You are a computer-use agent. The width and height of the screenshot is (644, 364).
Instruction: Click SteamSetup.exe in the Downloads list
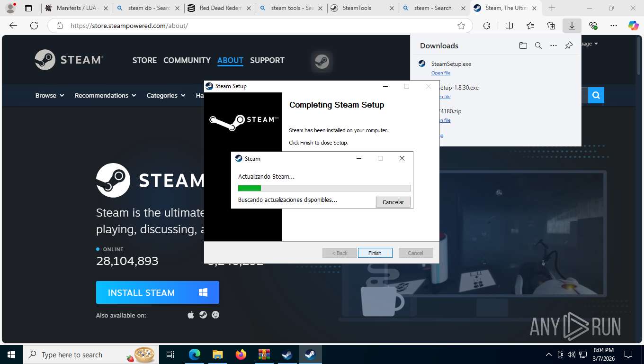click(451, 64)
